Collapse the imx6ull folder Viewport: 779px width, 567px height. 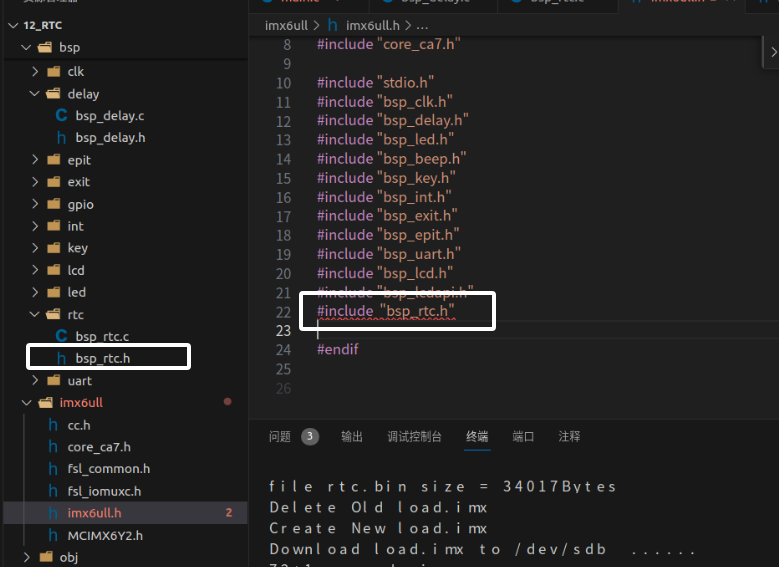click(24, 403)
